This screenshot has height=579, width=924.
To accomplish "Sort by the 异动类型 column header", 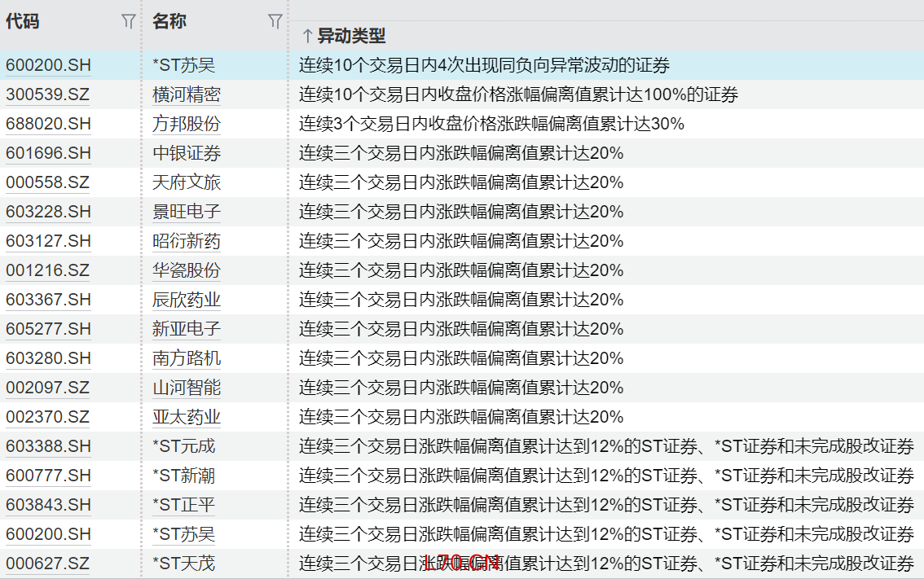I will click(351, 36).
